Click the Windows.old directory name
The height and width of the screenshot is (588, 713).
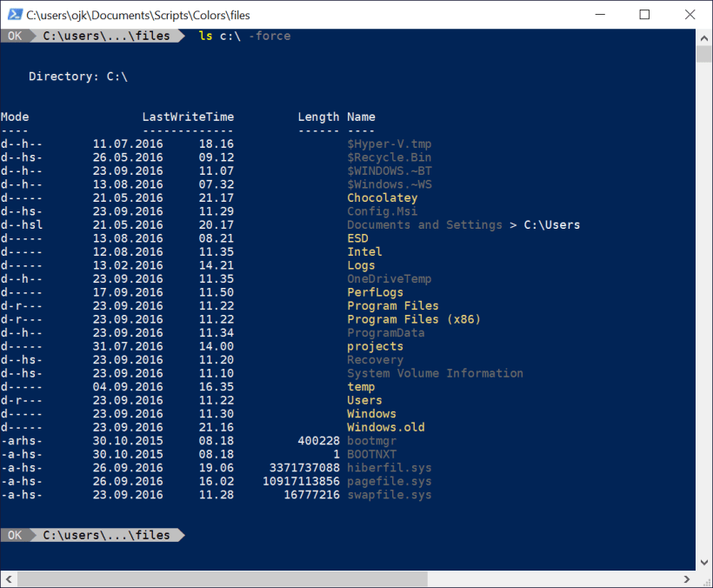click(385, 427)
